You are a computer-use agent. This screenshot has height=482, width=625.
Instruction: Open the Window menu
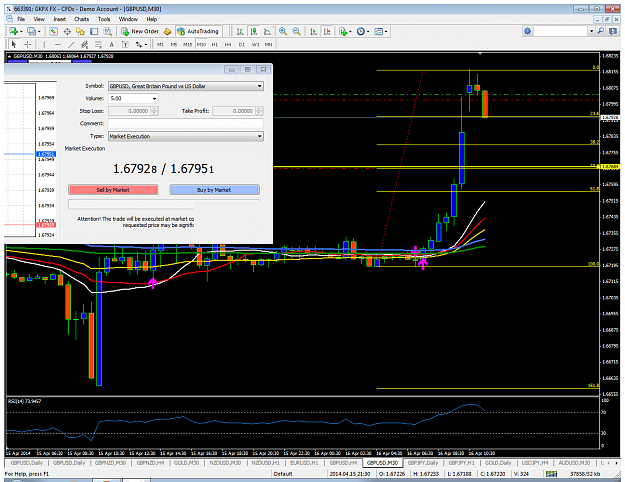coord(128,19)
